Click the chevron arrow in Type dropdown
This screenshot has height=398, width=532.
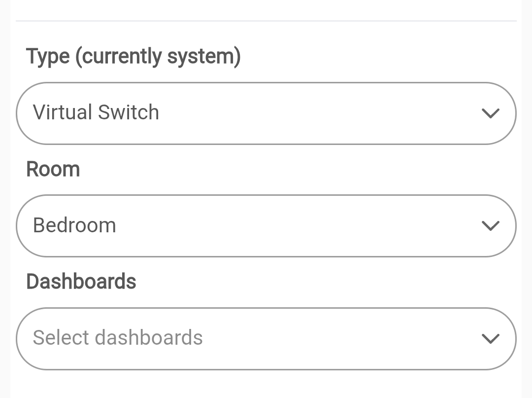490,113
